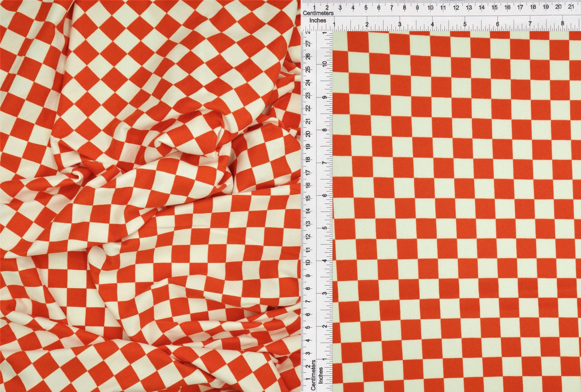Click the vertical 'Centimeters' label at bottom
This screenshot has width=581, height=392.
314,375
